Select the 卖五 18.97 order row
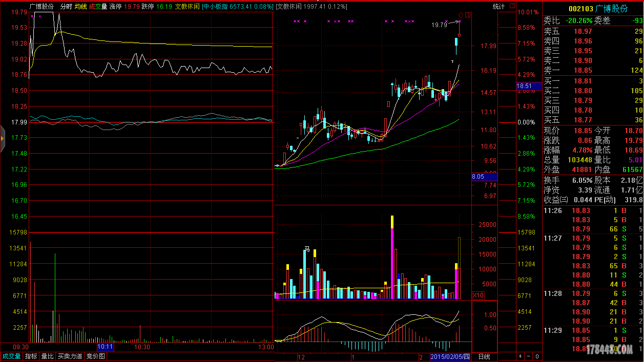The image size is (644, 362). tap(593, 32)
